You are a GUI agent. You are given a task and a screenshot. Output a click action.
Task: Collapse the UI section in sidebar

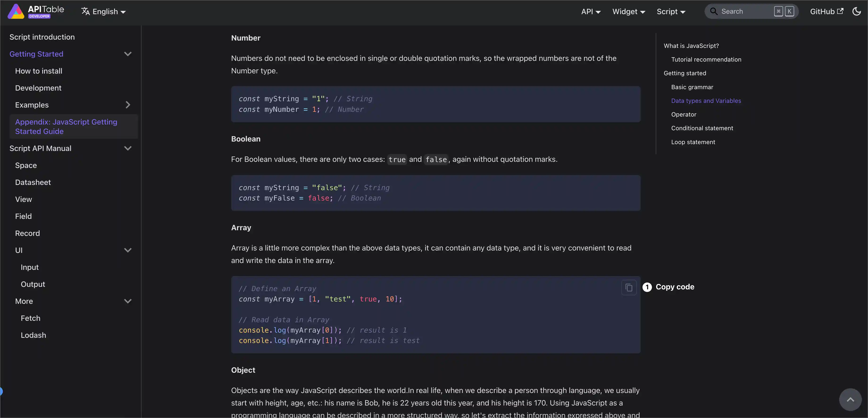128,250
